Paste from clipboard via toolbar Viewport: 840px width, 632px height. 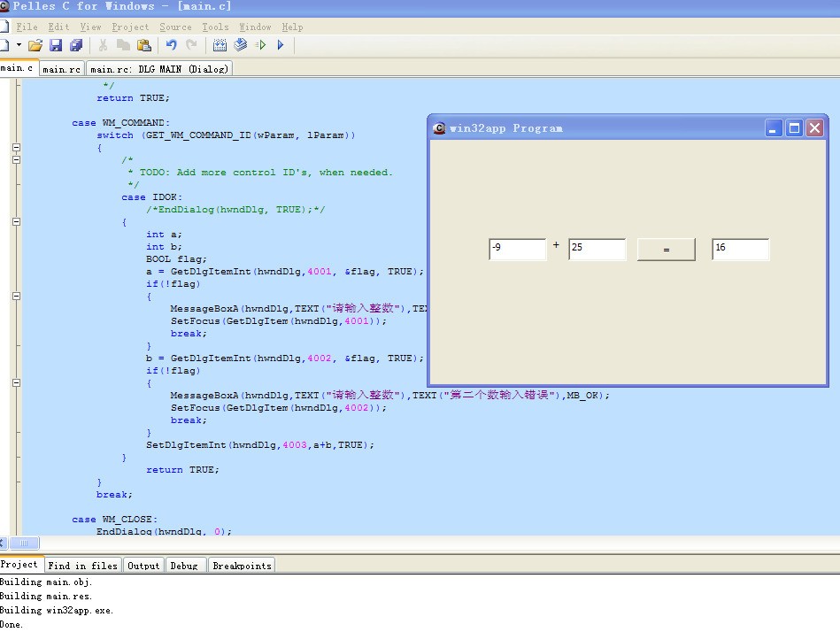[143, 45]
